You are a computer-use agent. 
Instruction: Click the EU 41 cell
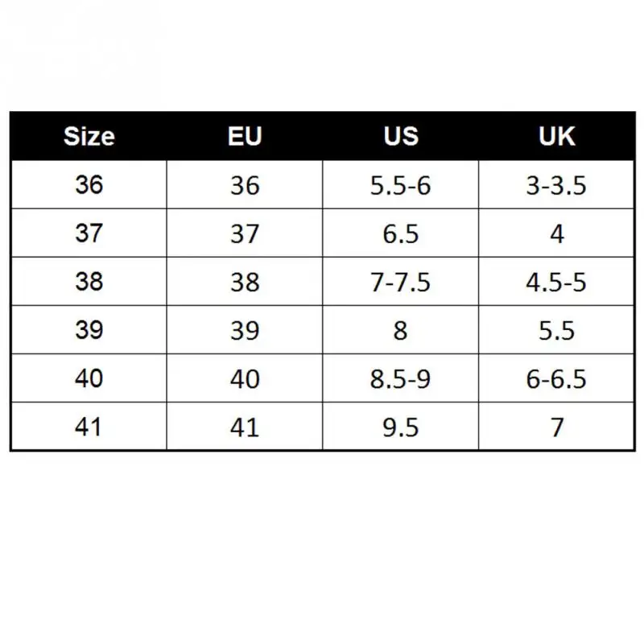point(245,427)
